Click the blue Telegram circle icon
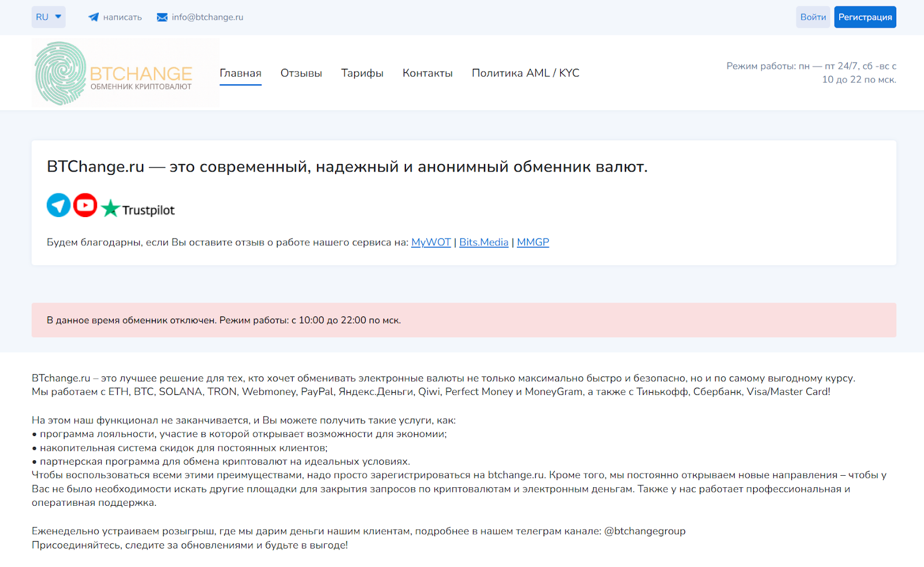The image size is (924, 567). [58, 205]
